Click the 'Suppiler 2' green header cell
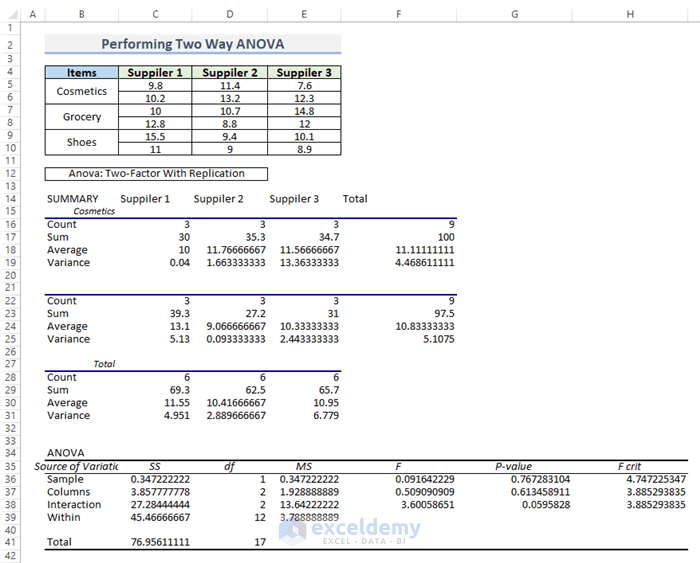 [229, 72]
